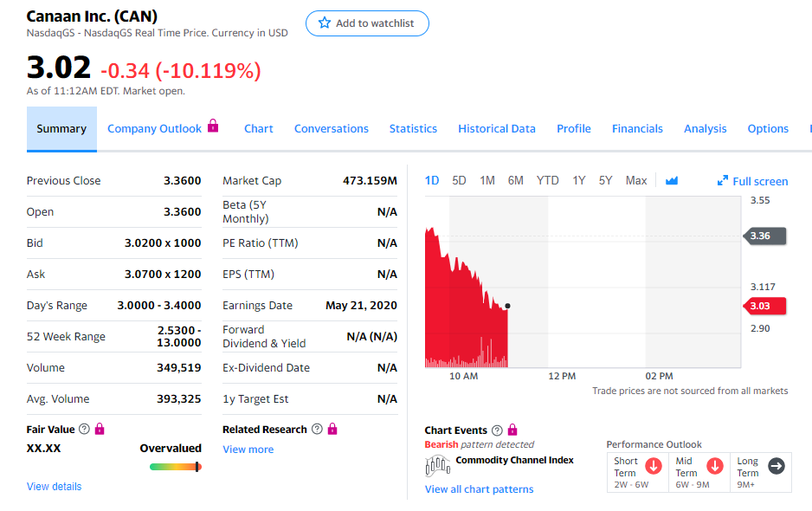Screen dimensions: 812x511
Task: Click the Commodity Channel Index candlestick icon
Action: (x=438, y=465)
